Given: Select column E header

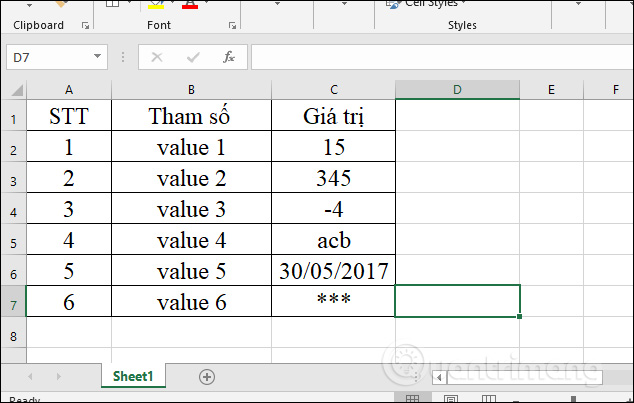Looking at the screenshot, I should click(552, 90).
